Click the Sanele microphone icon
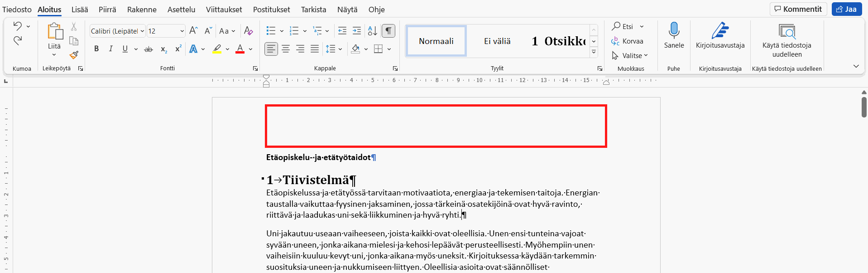868x273 pixels. (674, 30)
